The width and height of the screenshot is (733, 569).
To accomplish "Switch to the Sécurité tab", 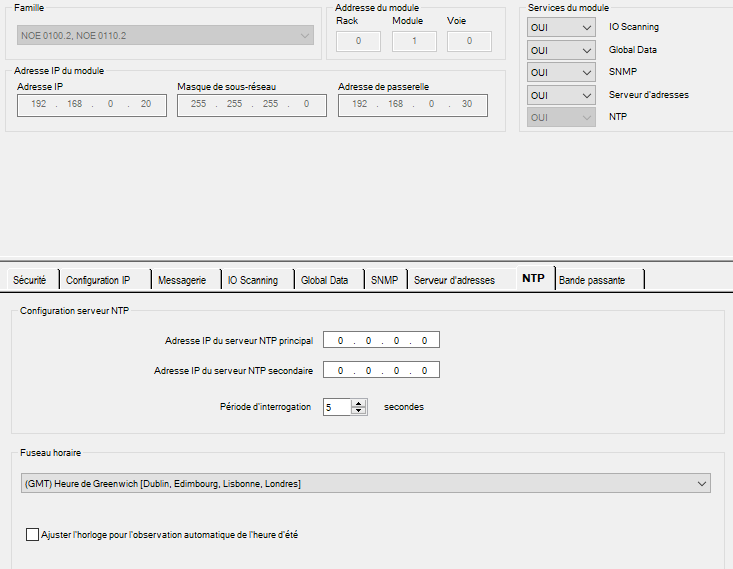I will tap(29, 280).
